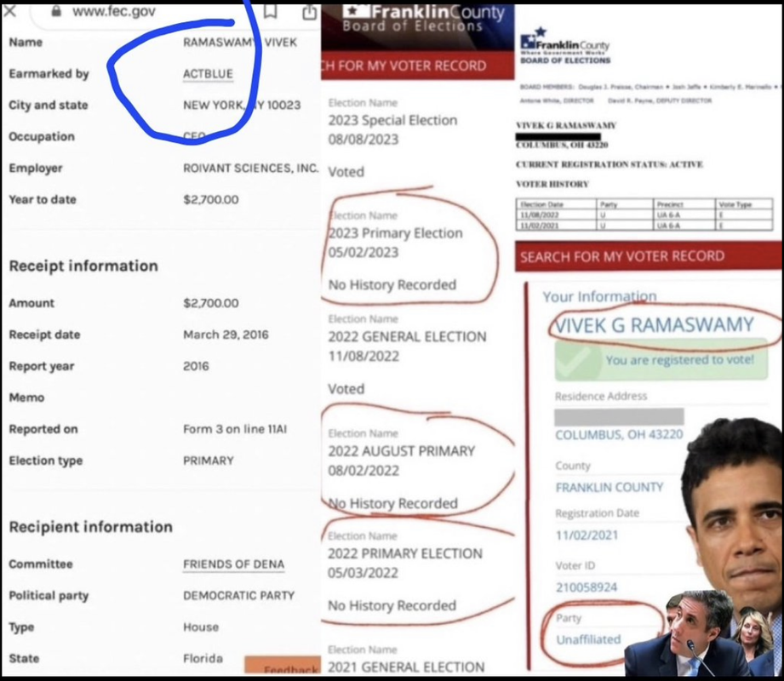The image size is (784, 681).
Task: Click No History Recorded under 05/02/2023
Action: tap(392, 284)
